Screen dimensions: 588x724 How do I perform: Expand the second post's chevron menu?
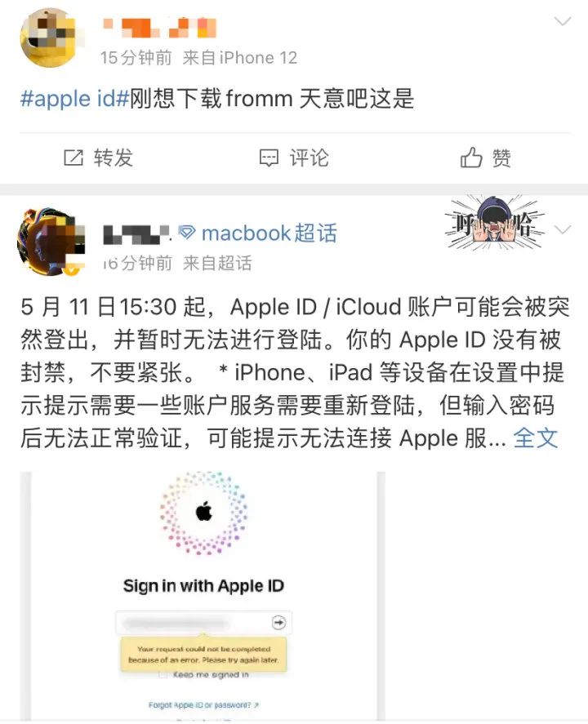click(x=563, y=229)
